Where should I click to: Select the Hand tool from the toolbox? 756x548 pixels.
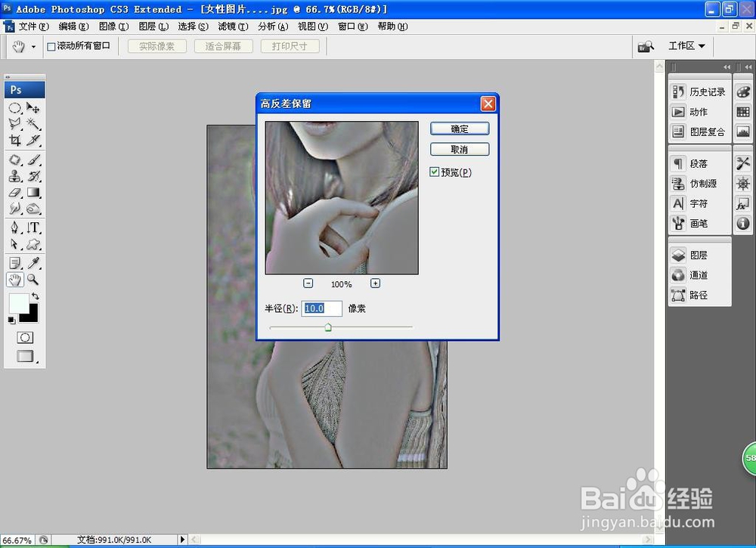click(x=14, y=280)
